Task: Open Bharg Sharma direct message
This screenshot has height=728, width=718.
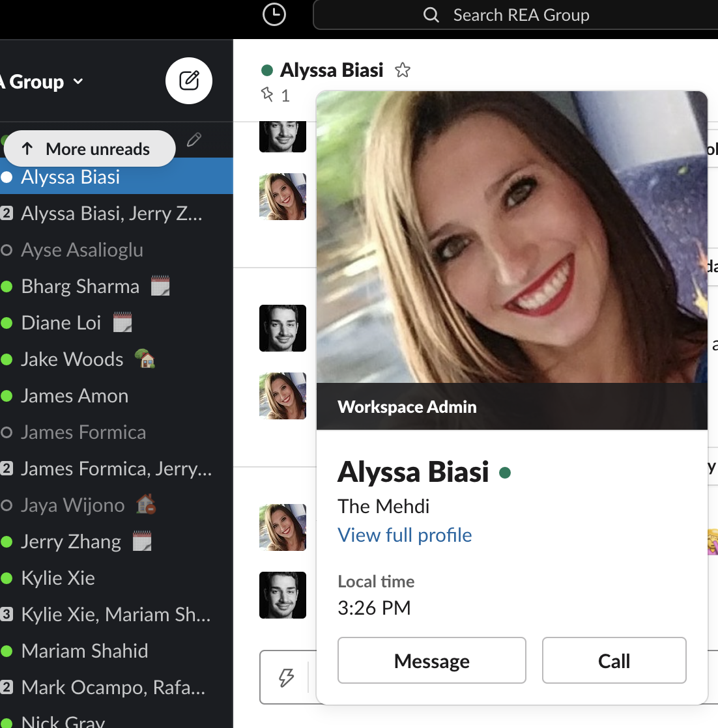Action: [x=117, y=286]
